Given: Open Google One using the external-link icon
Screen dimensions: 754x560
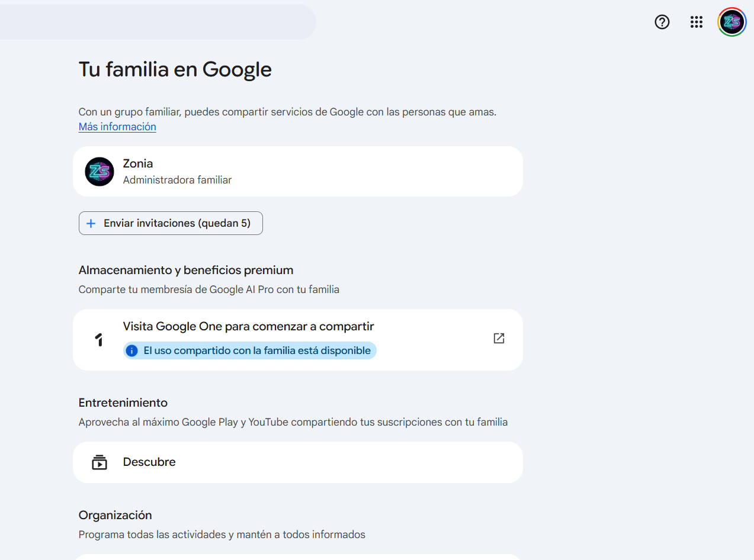Looking at the screenshot, I should click(498, 338).
